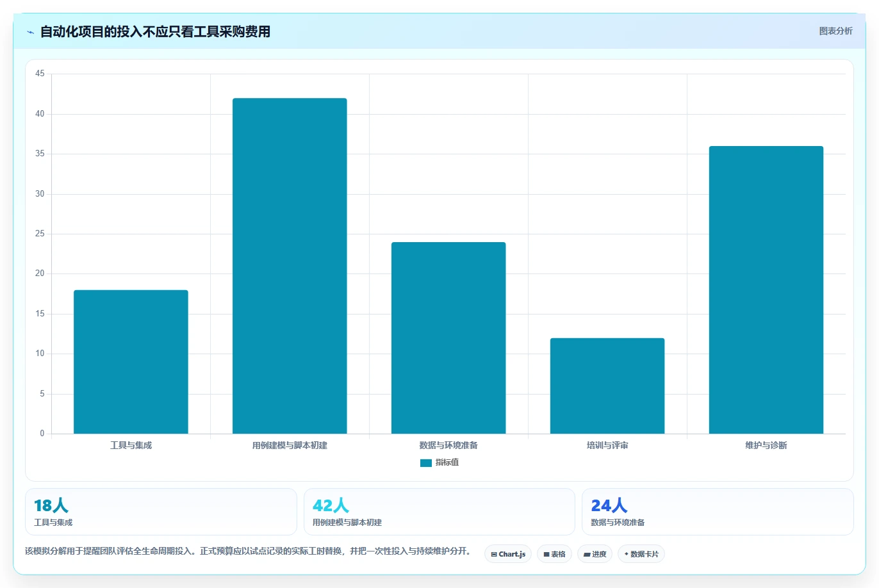Screen dimensions: 879x588
Task: Click the 维护与诊断 x-axis label
Action: point(766,445)
